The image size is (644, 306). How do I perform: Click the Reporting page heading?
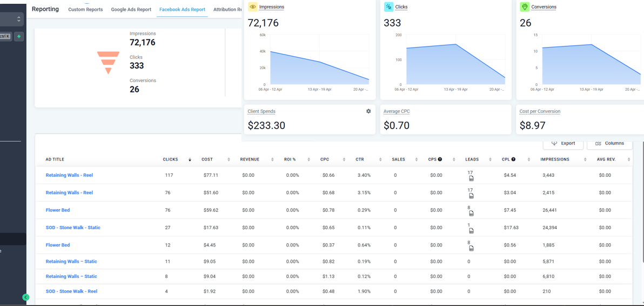45,9
